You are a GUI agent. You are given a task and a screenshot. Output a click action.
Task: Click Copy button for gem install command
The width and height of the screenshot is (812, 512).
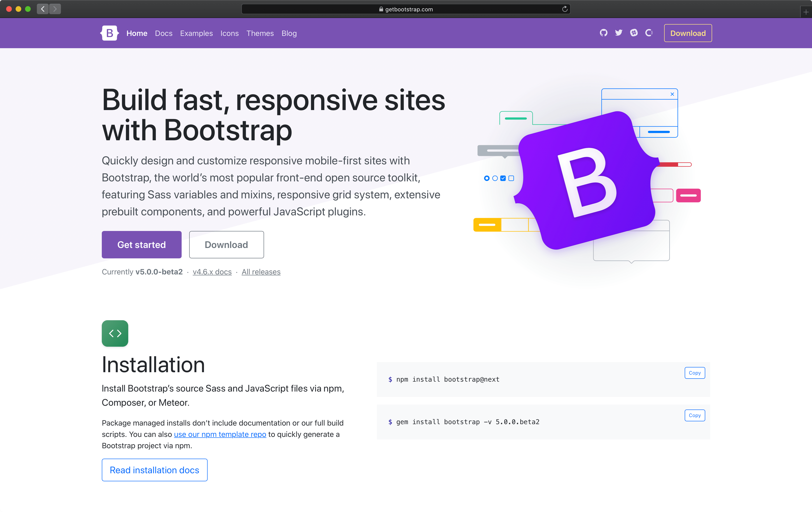click(x=694, y=415)
